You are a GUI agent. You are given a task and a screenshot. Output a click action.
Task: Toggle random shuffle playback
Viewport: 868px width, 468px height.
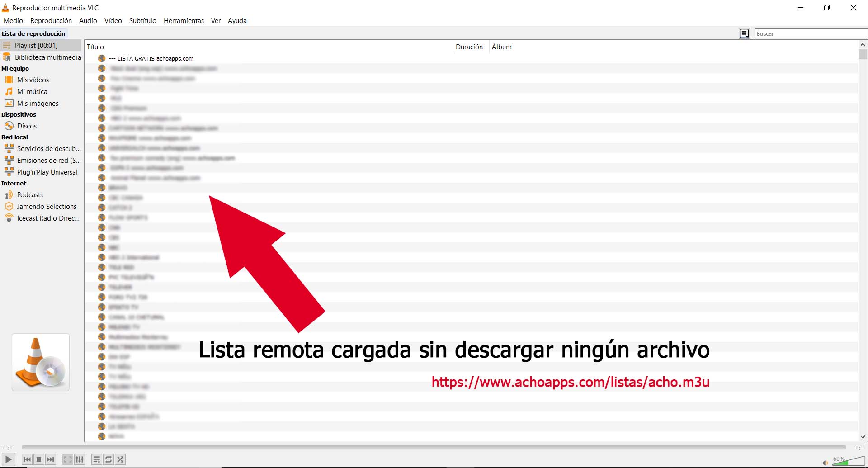tap(120, 459)
